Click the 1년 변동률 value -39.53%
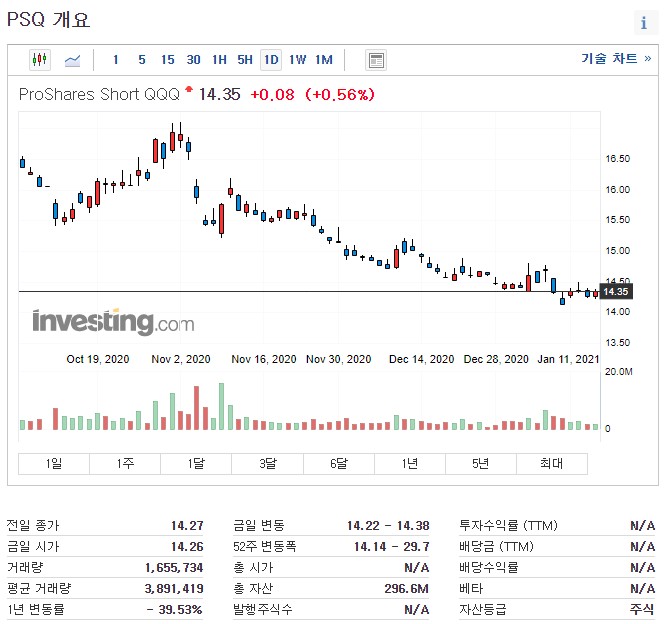 [x=175, y=610]
